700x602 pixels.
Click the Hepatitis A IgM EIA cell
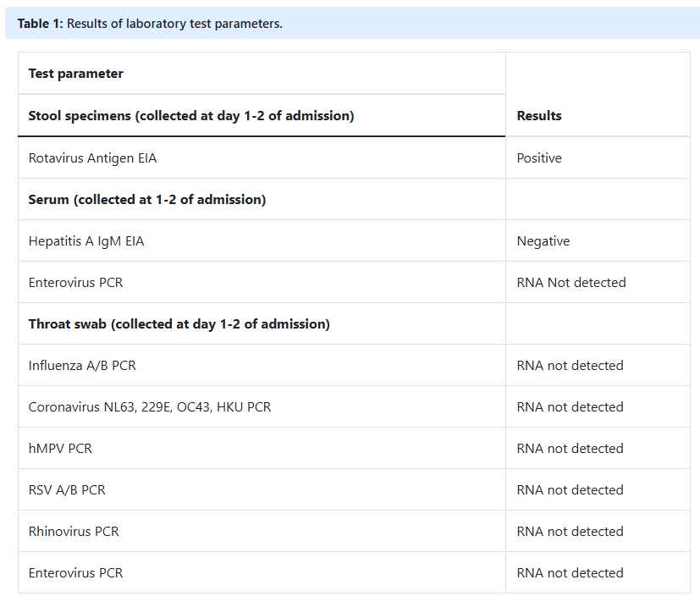tap(86, 241)
